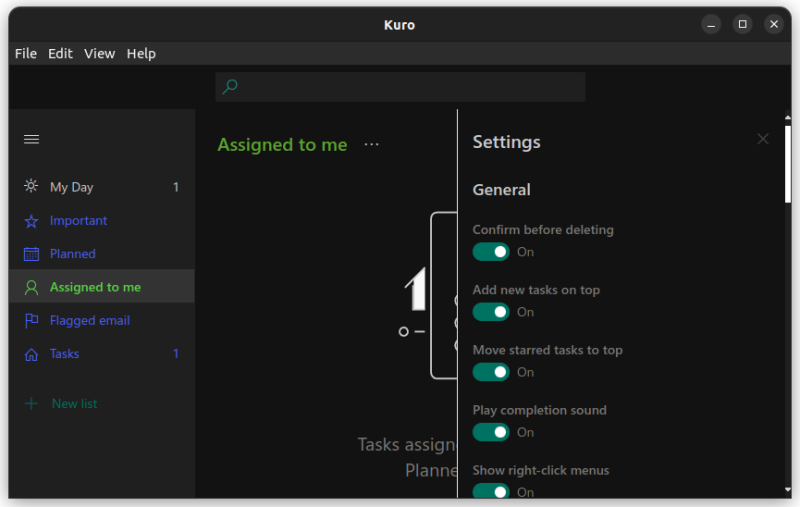Image resolution: width=800 pixels, height=507 pixels.
Task: Click the plus icon beside New list
Action: pyautogui.click(x=31, y=403)
